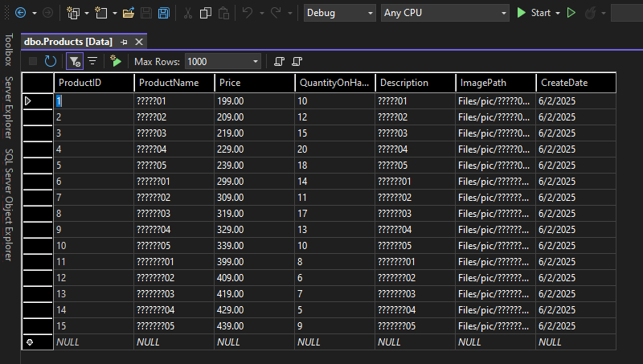This screenshot has height=364, width=643.
Task: Expand the Max Rows dropdown
Action: pyautogui.click(x=256, y=61)
